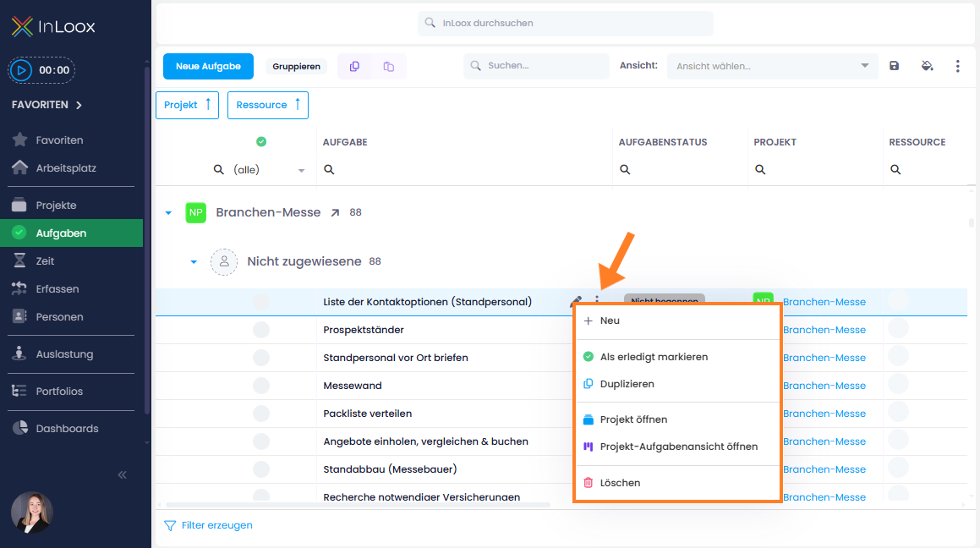The height and width of the screenshot is (548, 980).
Task: Open conditional formatting paint bucket icon
Action: click(x=928, y=66)
